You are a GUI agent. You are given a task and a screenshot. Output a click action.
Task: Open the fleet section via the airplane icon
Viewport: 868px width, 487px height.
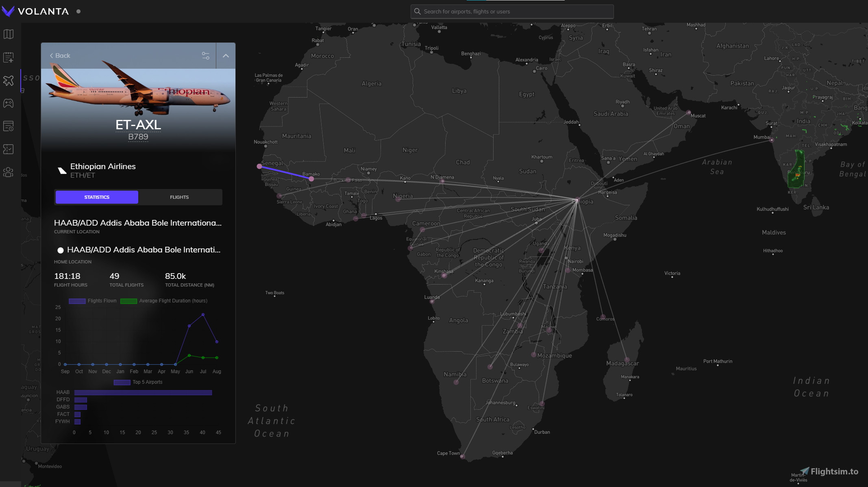[x=9, y=81]
